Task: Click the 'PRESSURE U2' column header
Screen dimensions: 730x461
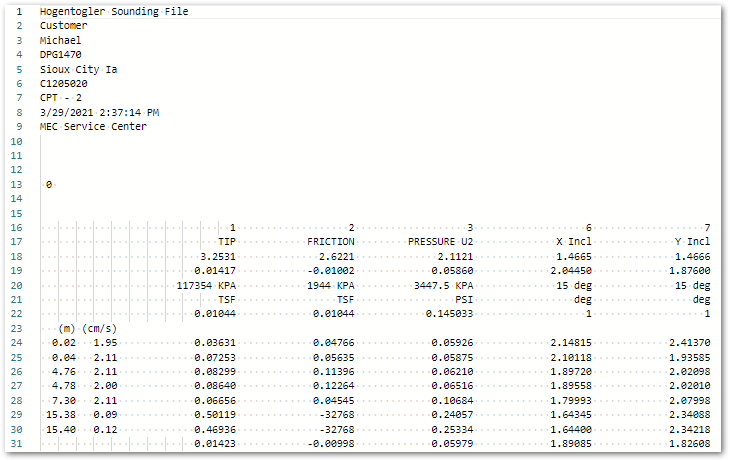Action: (441, 242)
